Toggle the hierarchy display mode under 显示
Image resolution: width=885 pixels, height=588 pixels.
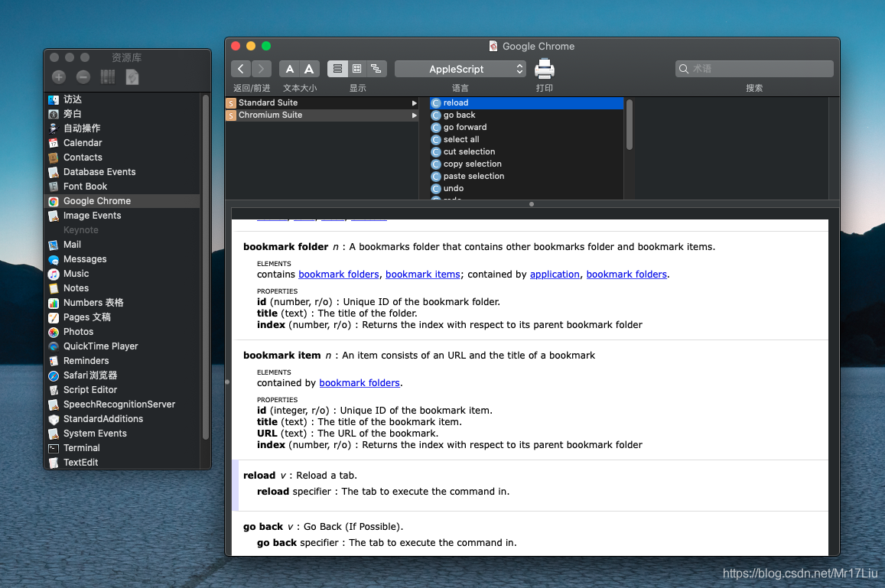coord(376,69)
